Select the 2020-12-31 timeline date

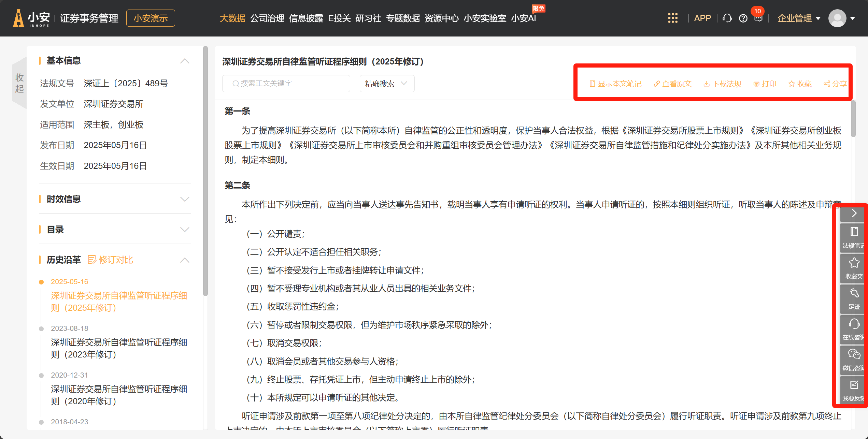pos(70,375)
